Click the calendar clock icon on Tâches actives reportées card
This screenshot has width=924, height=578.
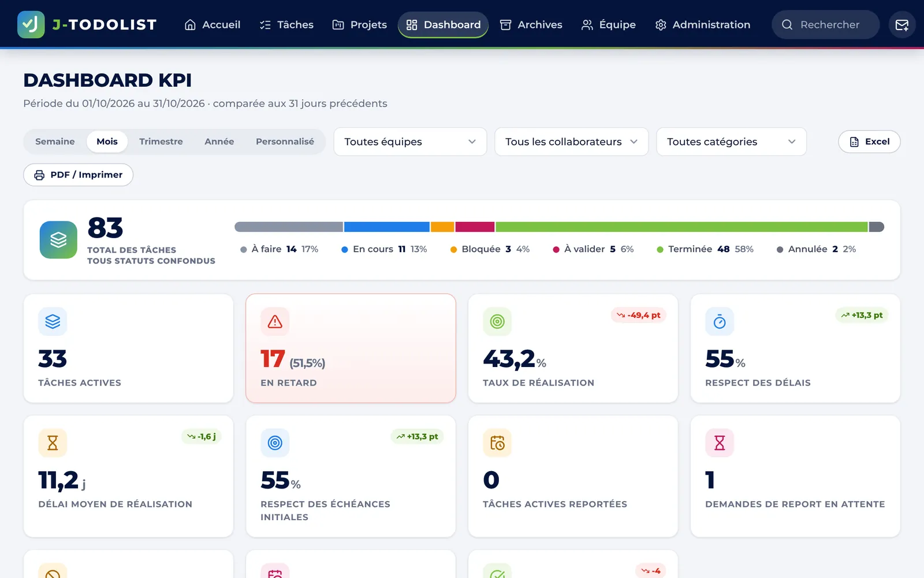pyautogui.click(x=497, y=443)
